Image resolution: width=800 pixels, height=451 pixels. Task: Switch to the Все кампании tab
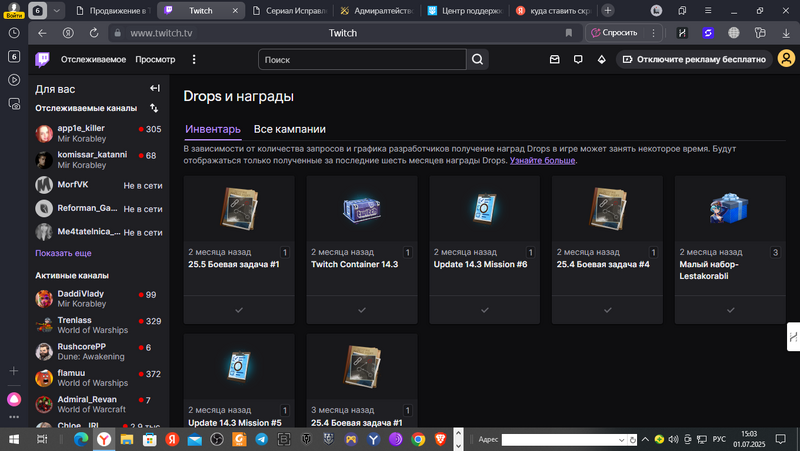pyautogui.click(x=289, y=129)
